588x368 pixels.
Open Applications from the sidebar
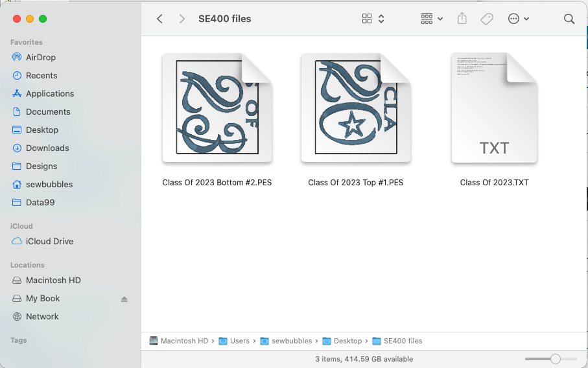pos(49,93)
